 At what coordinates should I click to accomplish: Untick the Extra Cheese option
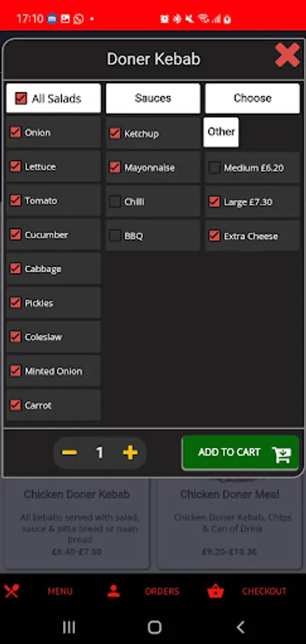[214, 235]
